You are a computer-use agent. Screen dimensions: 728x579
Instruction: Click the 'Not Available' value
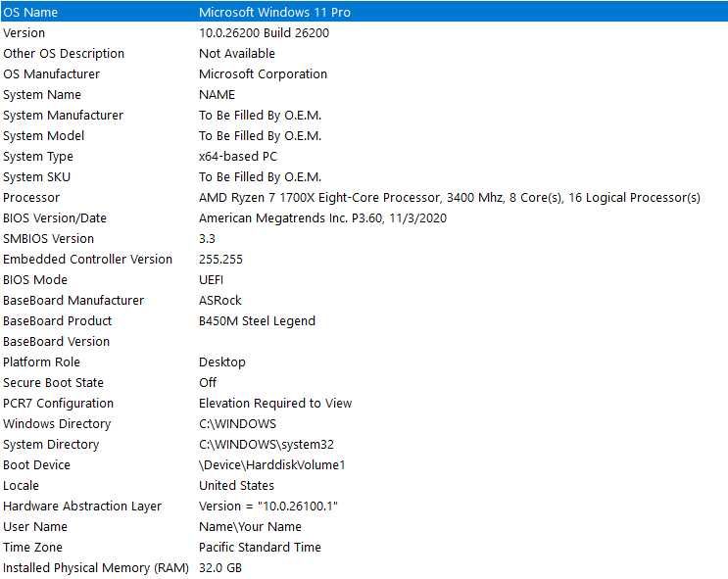click(x=237, y=54)
